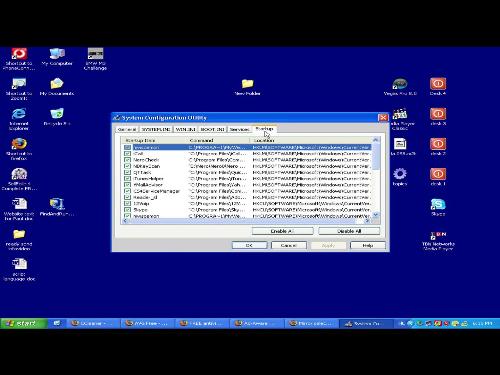Click the Show Desktop quick launch icon
This screenshot has height=375, width=500.
57,323
